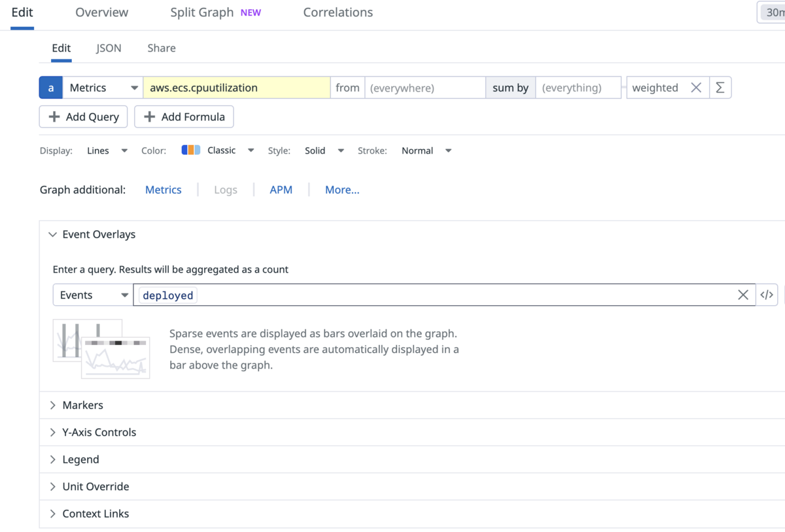
Task: Click the Add Query button
Action: click(83, 117)
